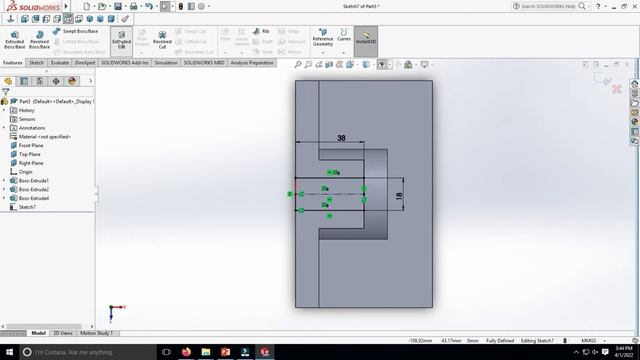Click the Save icon in top toolbar
The height and width of the screenshot is (360, 640).
pyautogui.click(x=118, y=6)
